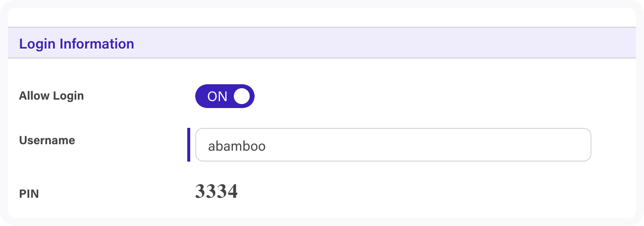This screenshot has height=226, width=644.
Task: Click the purple required marker beside Username
Action: coord(189,145)
